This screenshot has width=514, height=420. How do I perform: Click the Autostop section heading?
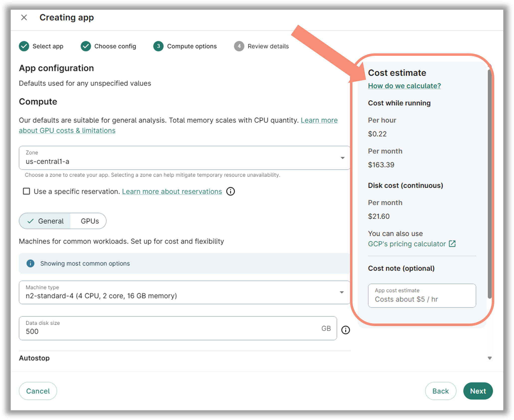pyautogui.click(x=34, y=358)
